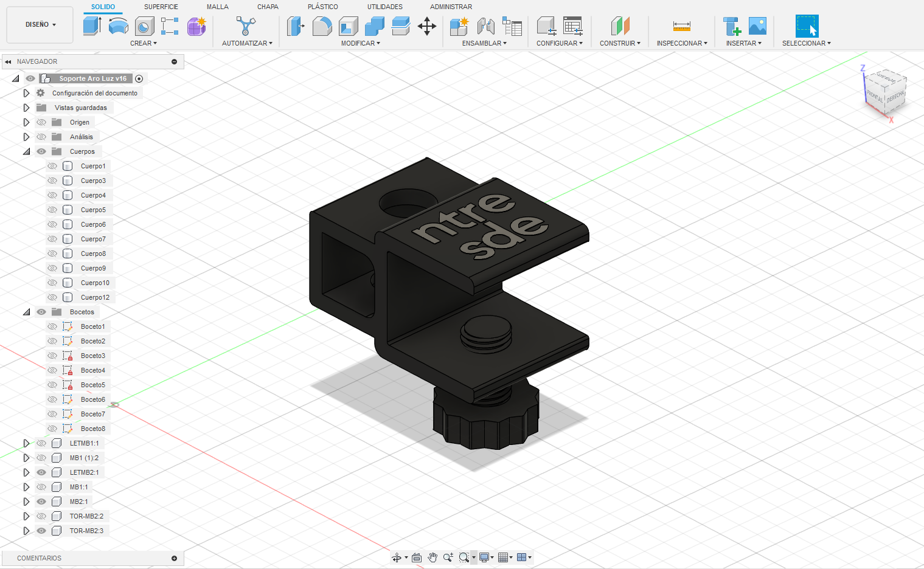Open the Configurar menu label
This screenshot has width=924, height=569.
560,43
